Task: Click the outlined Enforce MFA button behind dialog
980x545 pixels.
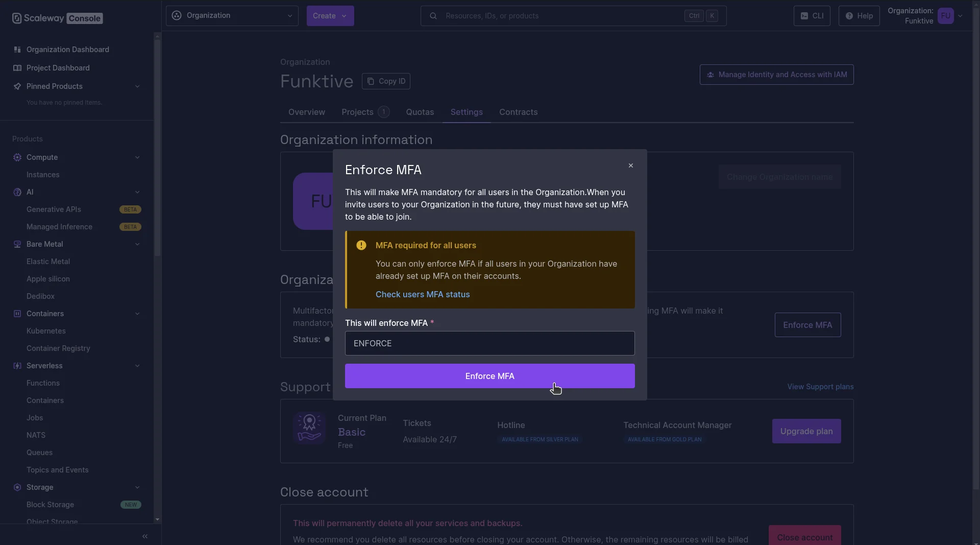Action: 807,325
